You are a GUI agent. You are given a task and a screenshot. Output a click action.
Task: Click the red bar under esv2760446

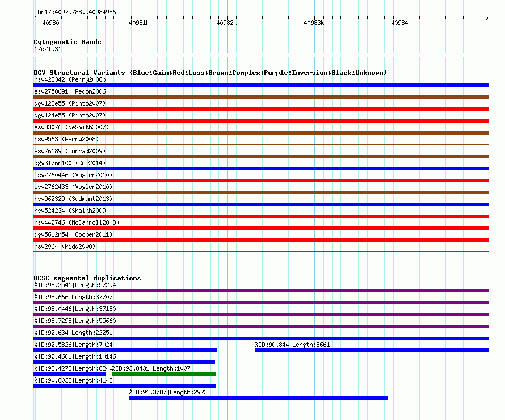261,180
